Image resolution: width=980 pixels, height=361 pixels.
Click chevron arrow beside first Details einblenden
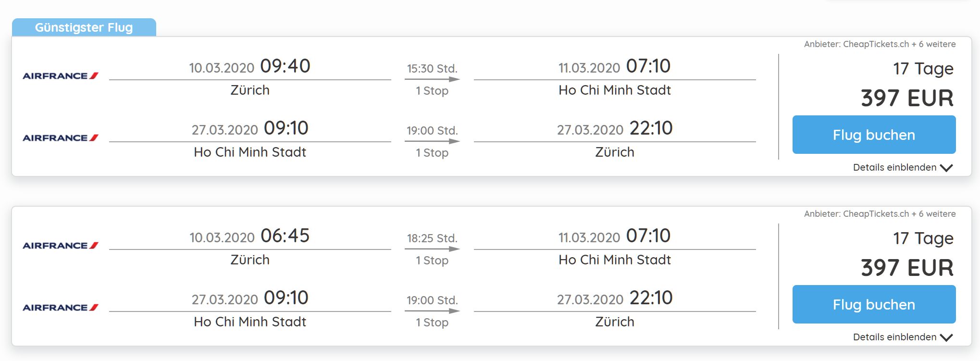(946, 168)
